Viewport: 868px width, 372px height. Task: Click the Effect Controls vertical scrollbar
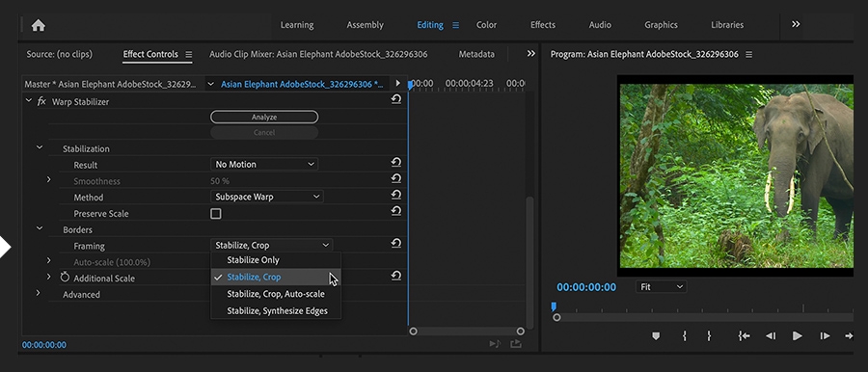point(529,262)
